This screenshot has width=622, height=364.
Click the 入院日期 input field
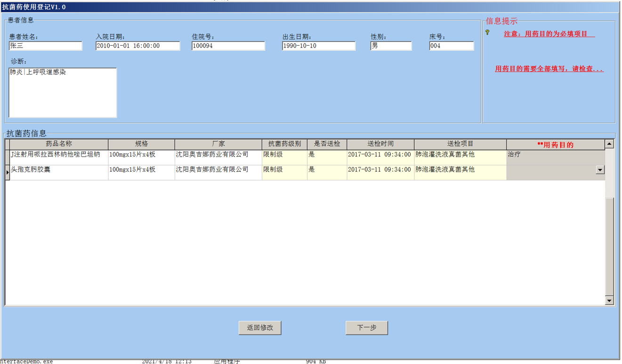click(x=137, y=46)
